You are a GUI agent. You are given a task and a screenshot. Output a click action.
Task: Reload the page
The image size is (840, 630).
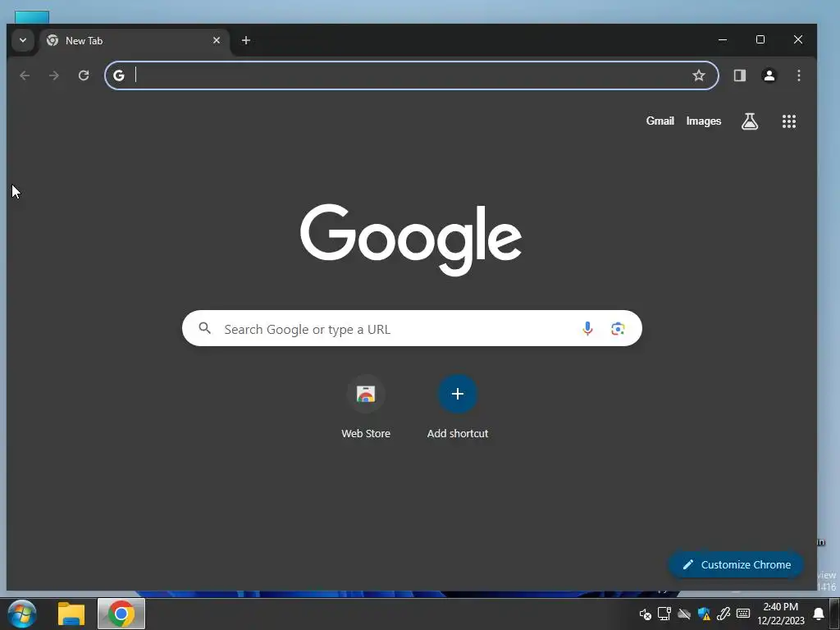point(84,75)
